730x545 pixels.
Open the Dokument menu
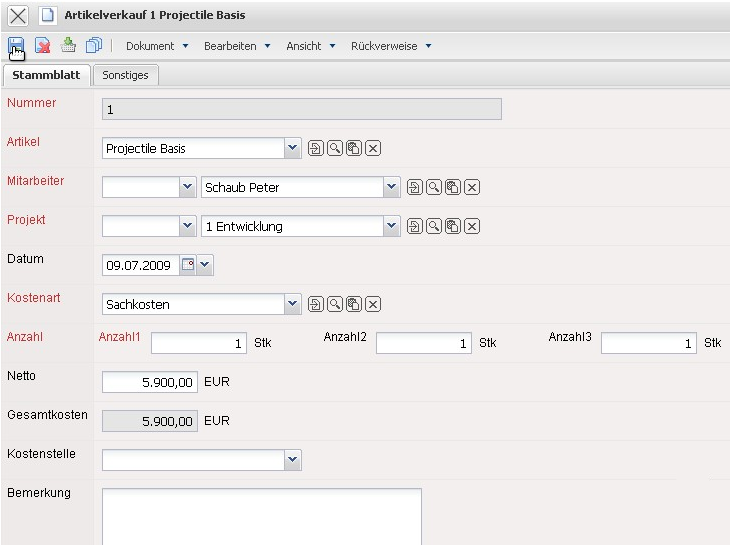pyautogui.click(x=157, y=46)
